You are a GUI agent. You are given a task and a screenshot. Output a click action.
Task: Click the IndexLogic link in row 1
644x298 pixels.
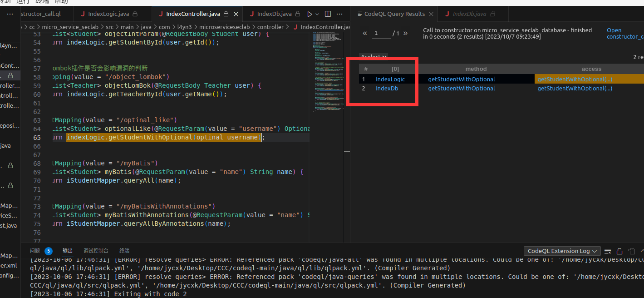(x=390, y=79)
